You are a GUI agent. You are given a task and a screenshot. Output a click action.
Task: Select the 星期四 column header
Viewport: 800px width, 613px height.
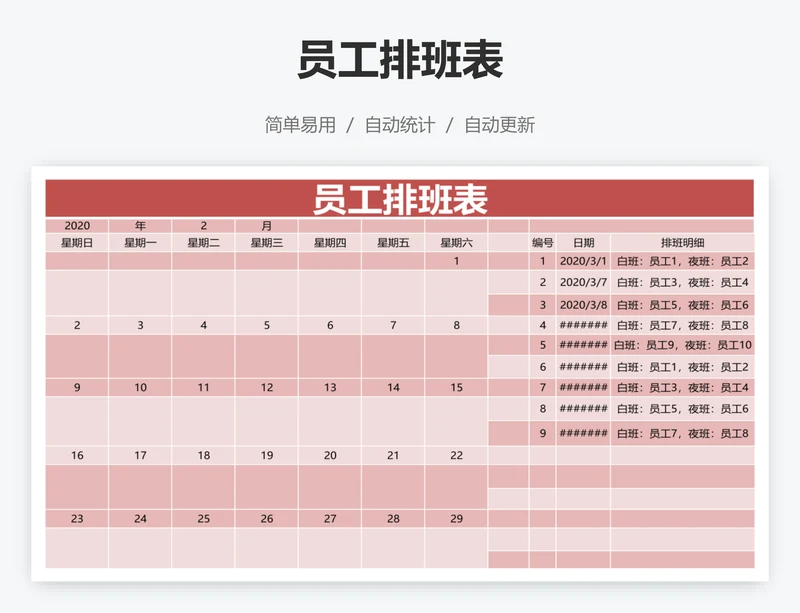pos(330,243)
